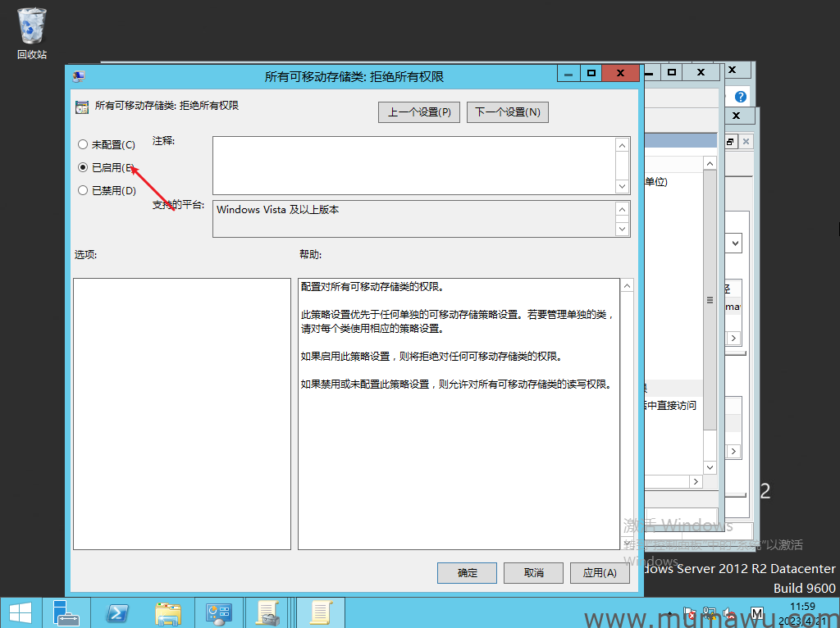Go to next setting 下一个设置(N)
The image size is (840, 628).
pyautogui.click(x=507, y=112)
